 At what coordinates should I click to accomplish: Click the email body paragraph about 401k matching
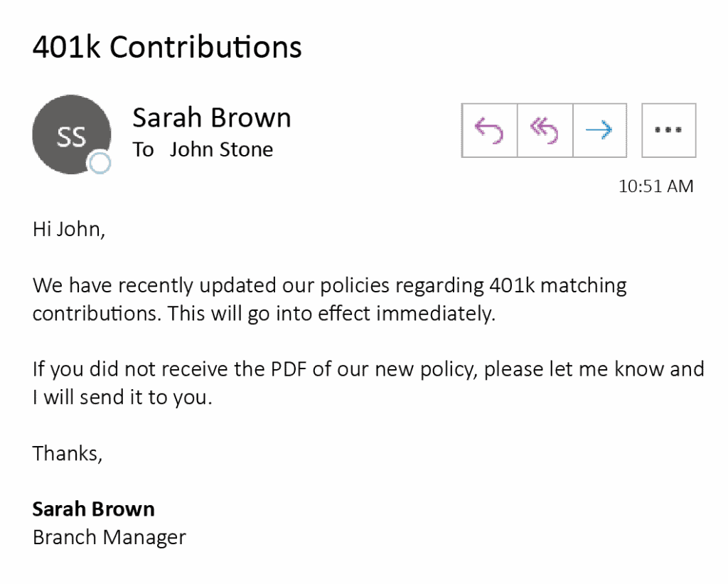pos(329,299)
